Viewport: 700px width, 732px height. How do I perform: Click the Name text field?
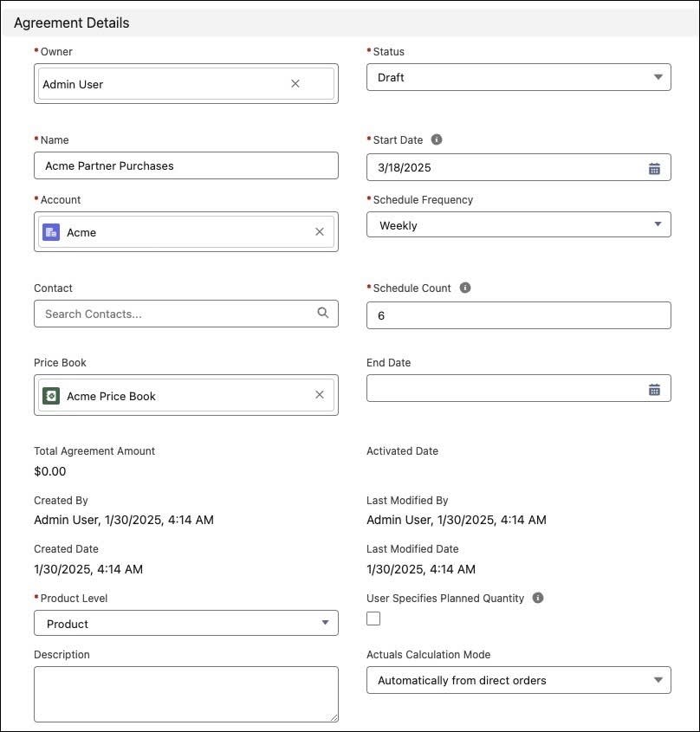185,165
